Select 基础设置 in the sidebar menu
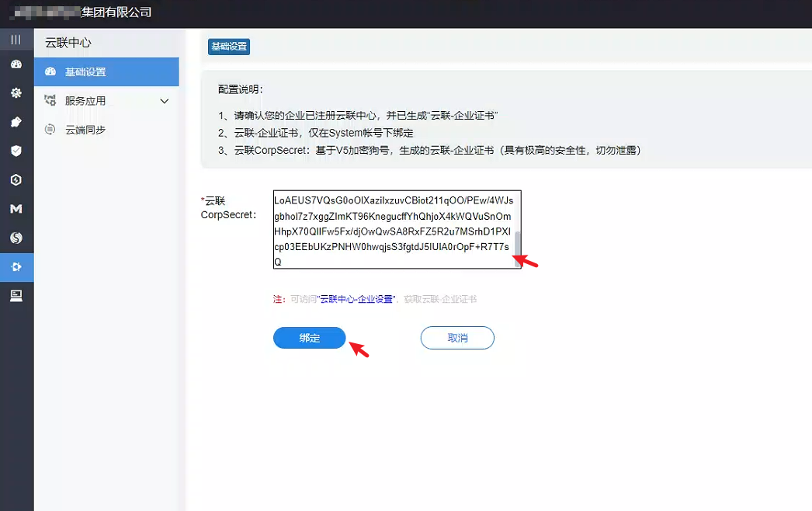Viewport: 812px width, 511px height. 106,71
